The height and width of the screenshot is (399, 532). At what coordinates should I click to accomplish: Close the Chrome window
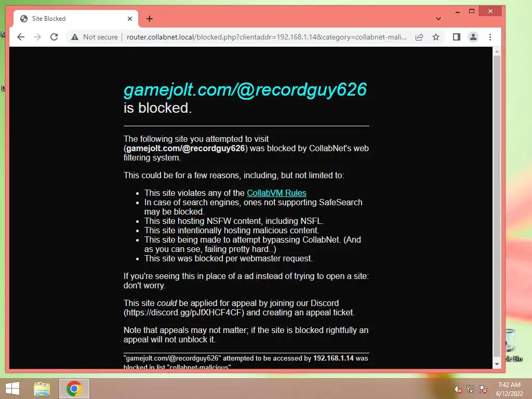[490, 11]
